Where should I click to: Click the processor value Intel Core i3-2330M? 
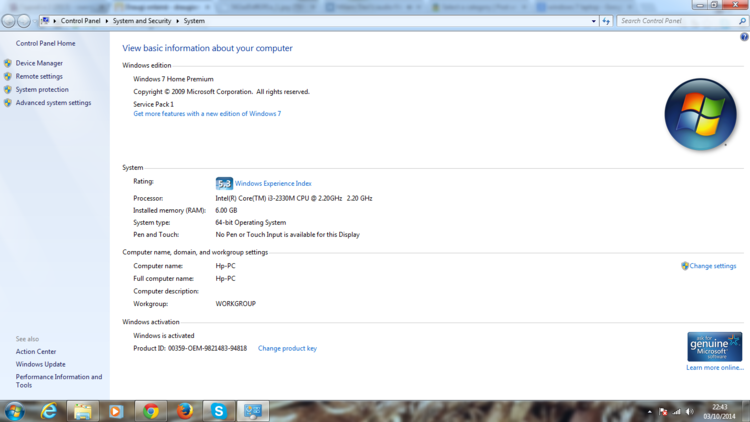294,198
